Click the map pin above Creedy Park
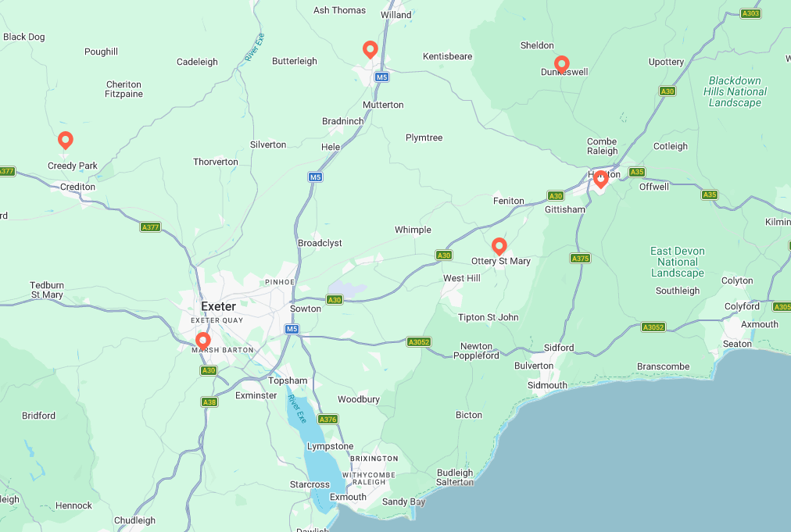791x532 pixels. (x=65, y=140)
